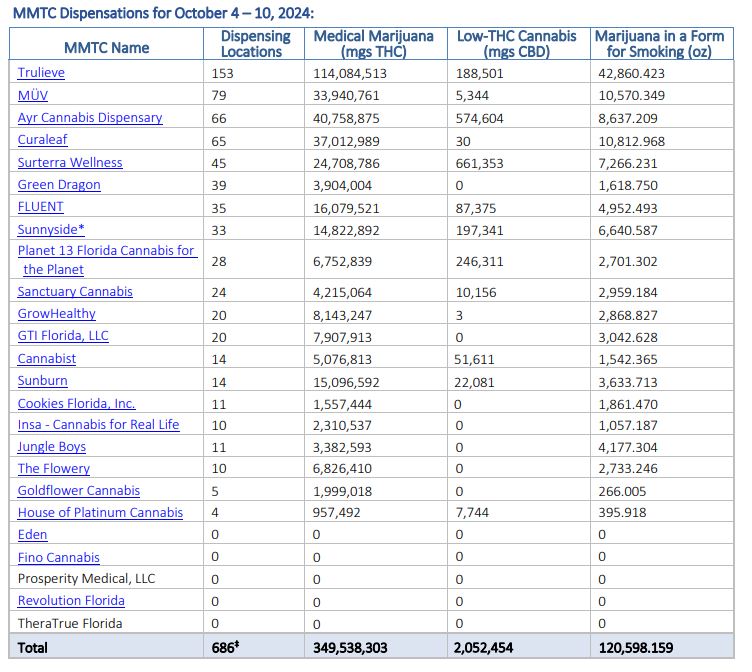This screenshot has width=752, height=672.
Task: Click Insa - Cannabis for Real Life
Action: click(x=98, y=425)
